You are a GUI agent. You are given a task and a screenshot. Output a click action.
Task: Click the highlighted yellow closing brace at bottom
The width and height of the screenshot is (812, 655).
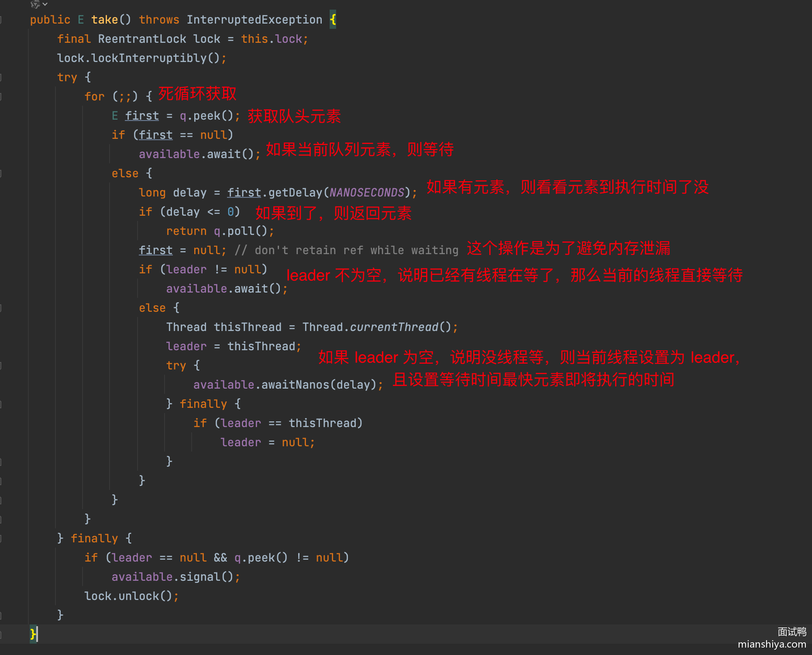pos(33,634)
